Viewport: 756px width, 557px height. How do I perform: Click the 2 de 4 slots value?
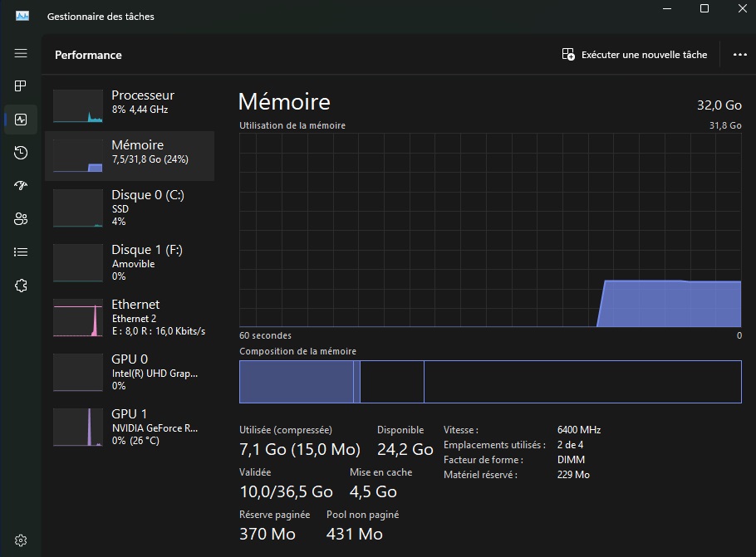[571, 445]
